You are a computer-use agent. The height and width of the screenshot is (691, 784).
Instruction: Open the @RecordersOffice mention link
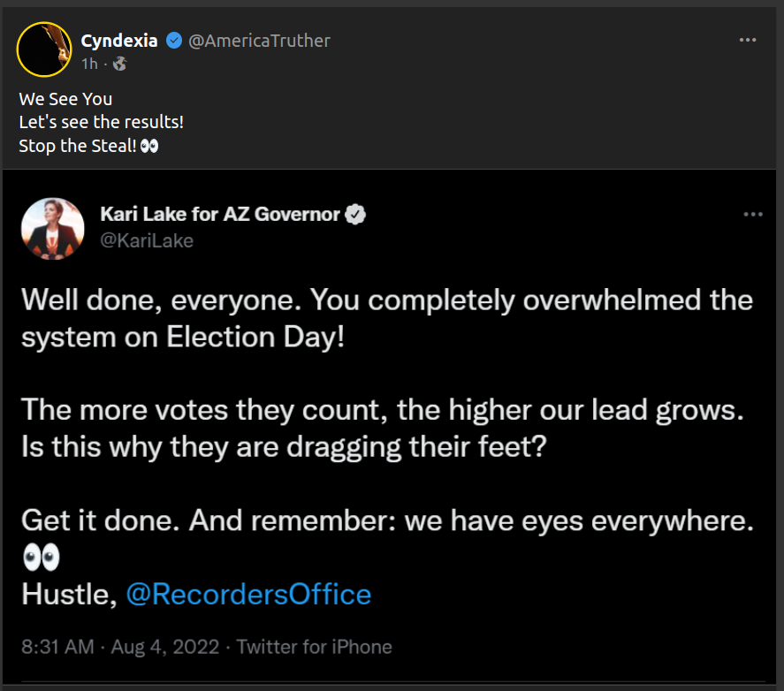248,594
